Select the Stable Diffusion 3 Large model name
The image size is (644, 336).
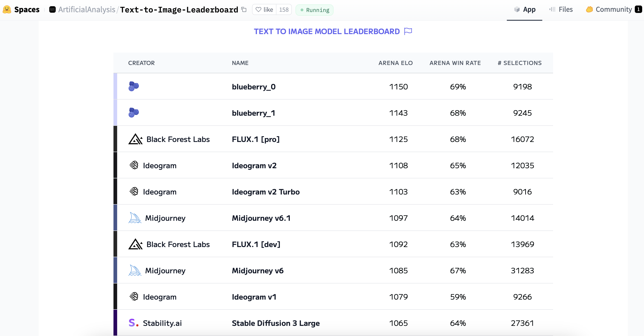pyautogui.click(x=276, y=323)
